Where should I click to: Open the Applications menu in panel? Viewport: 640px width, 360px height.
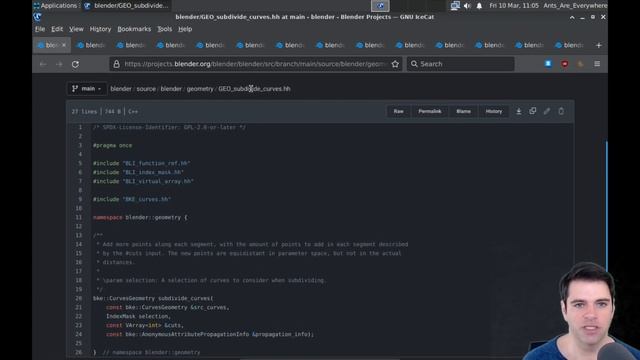tap(55, 6)
